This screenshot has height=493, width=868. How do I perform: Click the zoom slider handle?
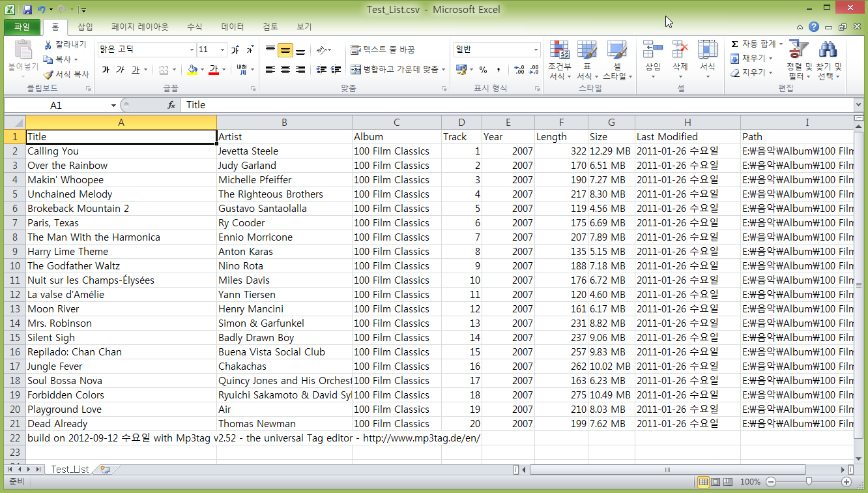coord(809,482)
